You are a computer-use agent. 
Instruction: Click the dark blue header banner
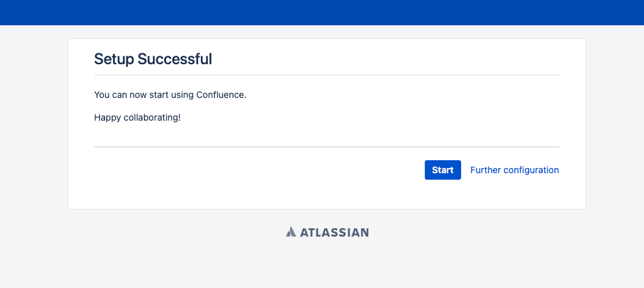click(322, 12)
